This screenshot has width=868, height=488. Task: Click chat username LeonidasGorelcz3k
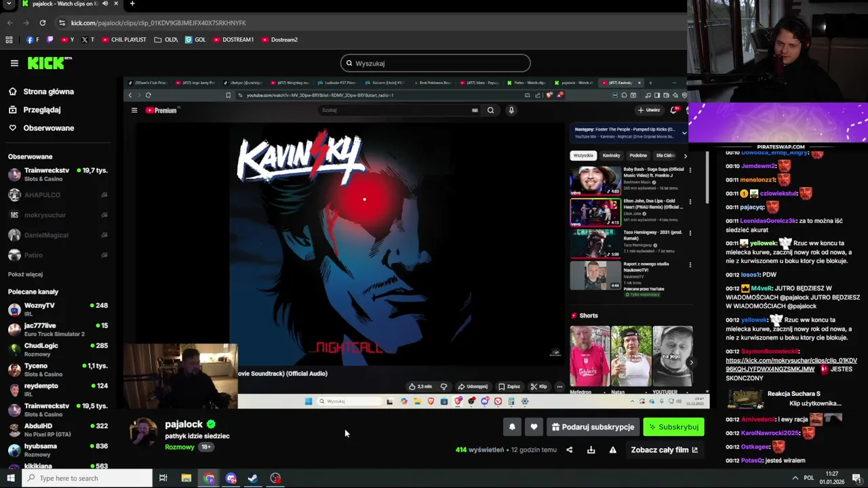(768, 220)
